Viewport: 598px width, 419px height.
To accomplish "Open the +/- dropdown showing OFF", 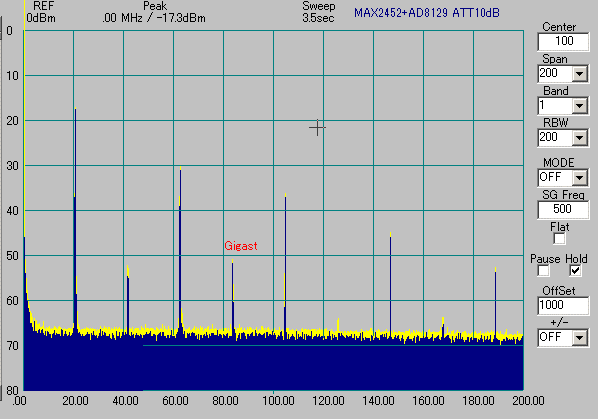I will point(579,338).
